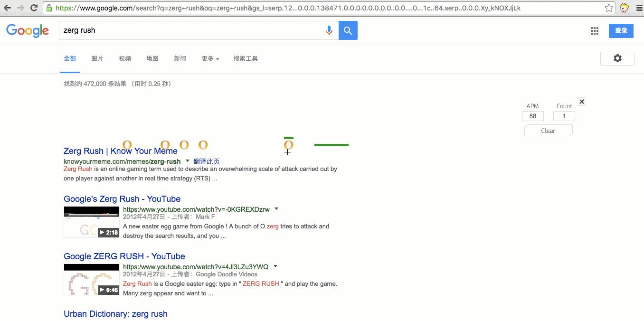Click the Count value field
This screenshot has width=644, height=321.
click(x=564, y=116)
